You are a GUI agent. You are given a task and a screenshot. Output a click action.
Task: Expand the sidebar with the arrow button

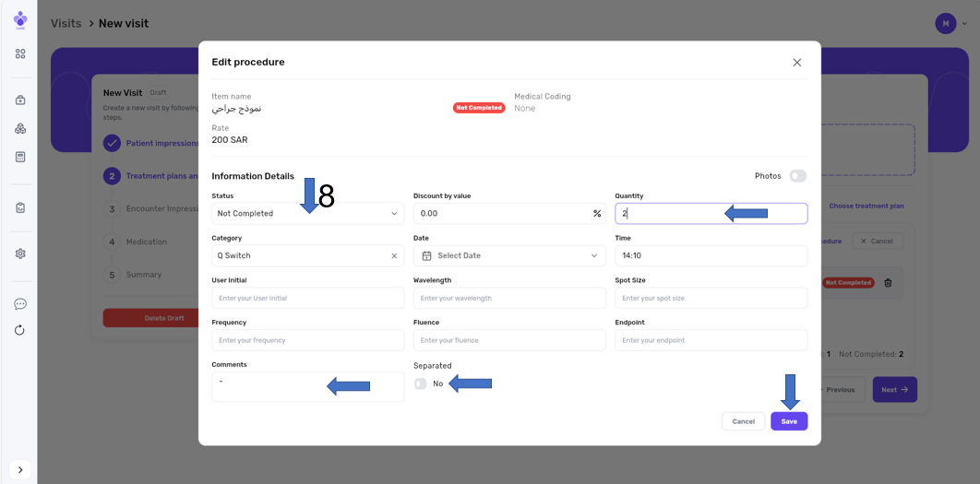20,469
